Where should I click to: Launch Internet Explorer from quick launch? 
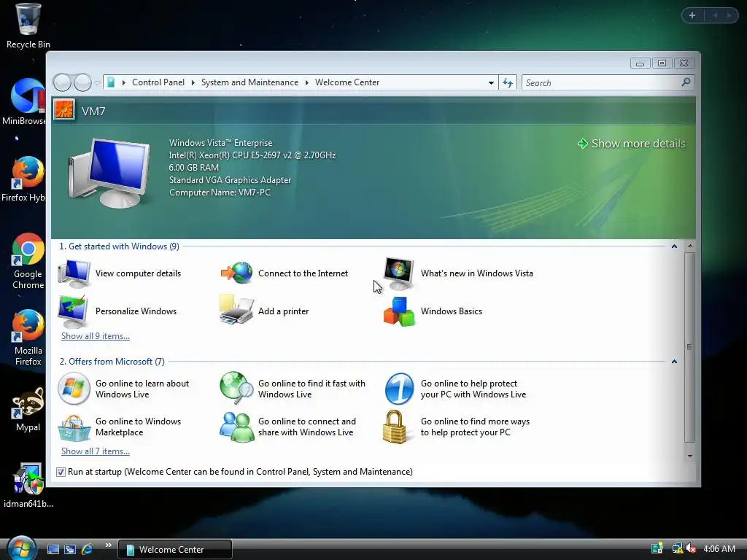88,549
